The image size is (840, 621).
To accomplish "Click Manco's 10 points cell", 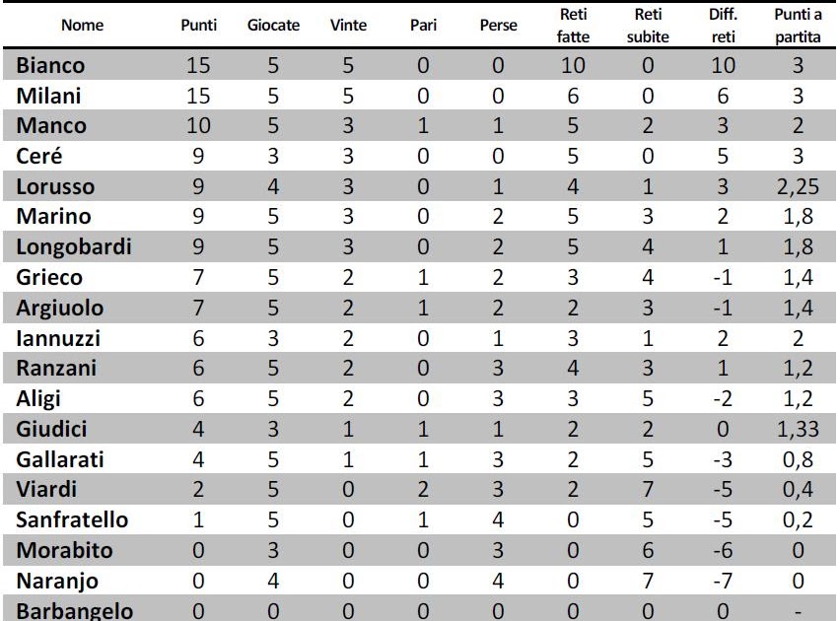I will 198,125.
